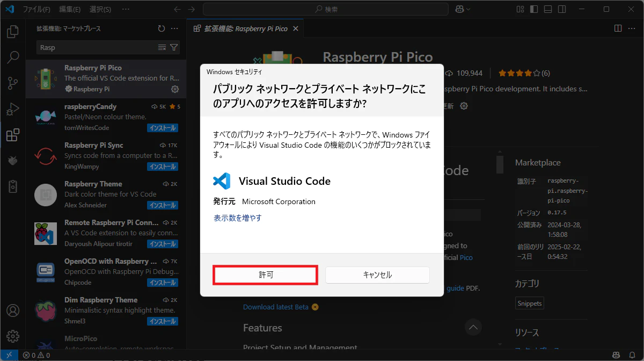Go back with navigation arrow
The width and height of the screenshot is (644, 361).
(178, 9)
